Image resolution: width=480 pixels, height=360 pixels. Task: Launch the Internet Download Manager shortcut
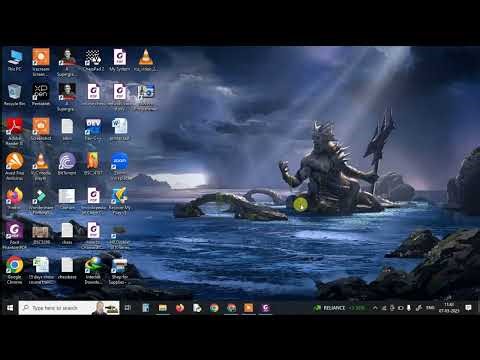(x=93, y=271)
